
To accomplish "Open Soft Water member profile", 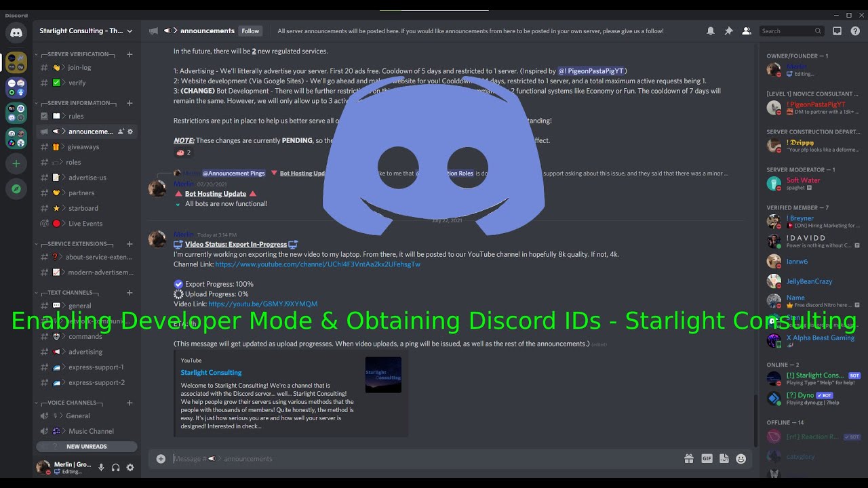I will click(814, 184).
